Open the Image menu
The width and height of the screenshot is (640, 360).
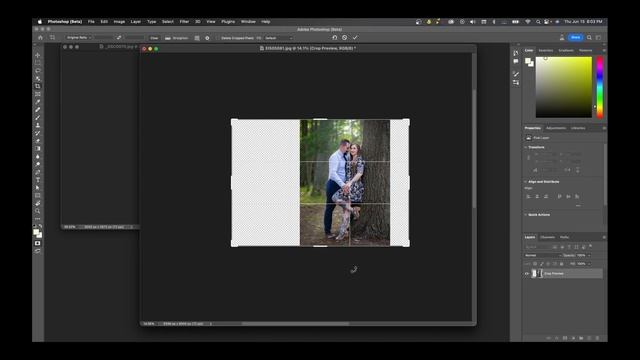coord(119,22)
